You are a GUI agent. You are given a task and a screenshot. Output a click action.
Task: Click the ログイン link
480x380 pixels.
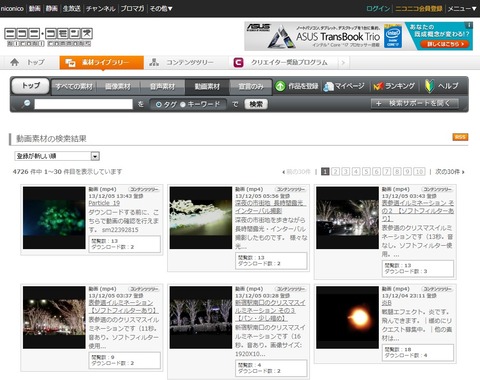coord(378,8)
